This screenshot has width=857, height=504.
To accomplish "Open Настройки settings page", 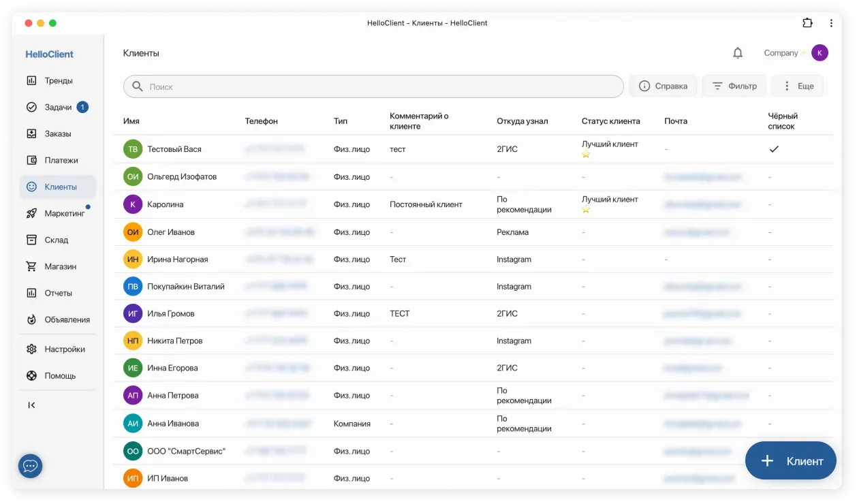I will coord(64,349).
